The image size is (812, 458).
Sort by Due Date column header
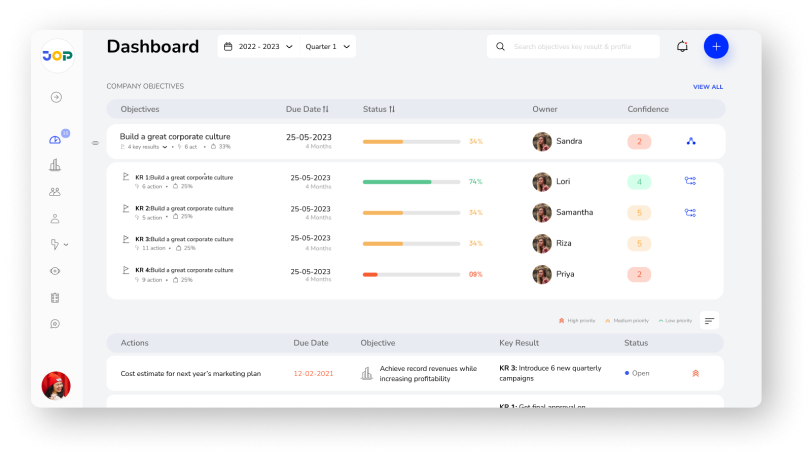(307, 109)
